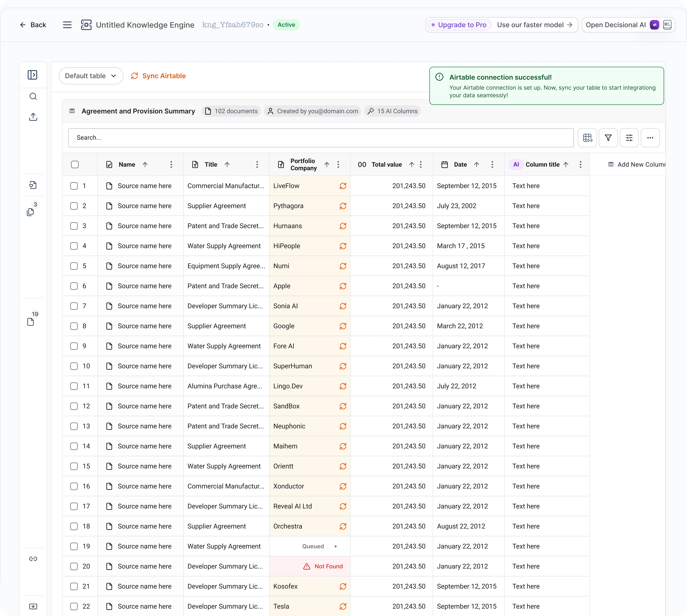Screen dimensions: 687x616
Task: Open the Name column options menu
Action: point(171,164)
